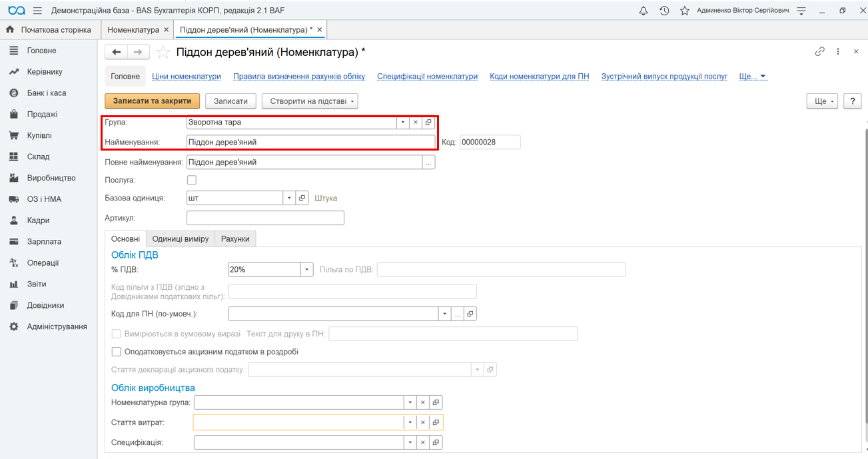The image size is (868, 459).
Task: Click the Найменування input field
Action: tap(311, 142)
